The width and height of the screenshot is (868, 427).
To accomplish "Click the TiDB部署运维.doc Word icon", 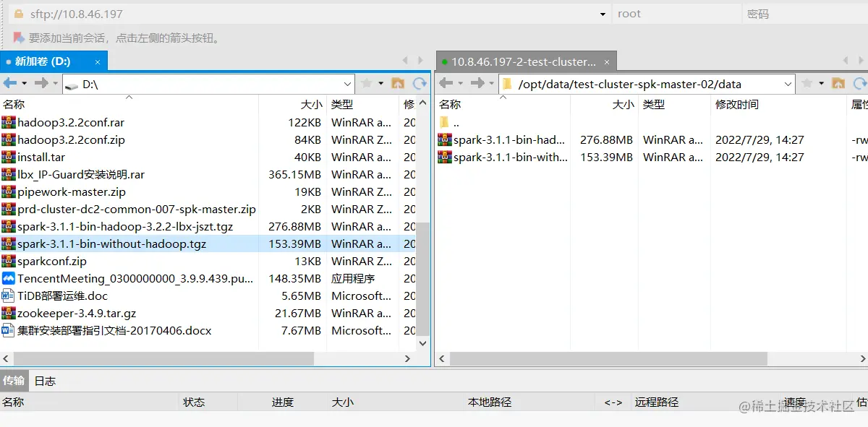I will 9,296.
